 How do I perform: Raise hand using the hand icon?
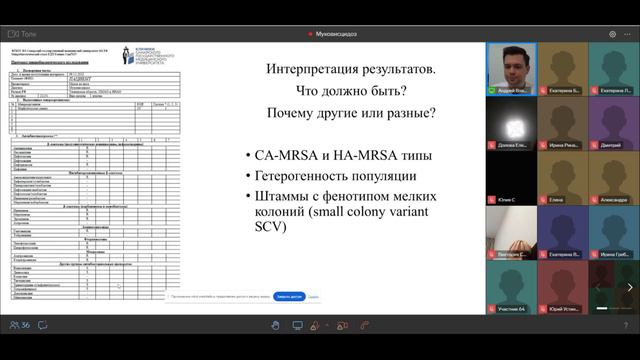(276, 325)
